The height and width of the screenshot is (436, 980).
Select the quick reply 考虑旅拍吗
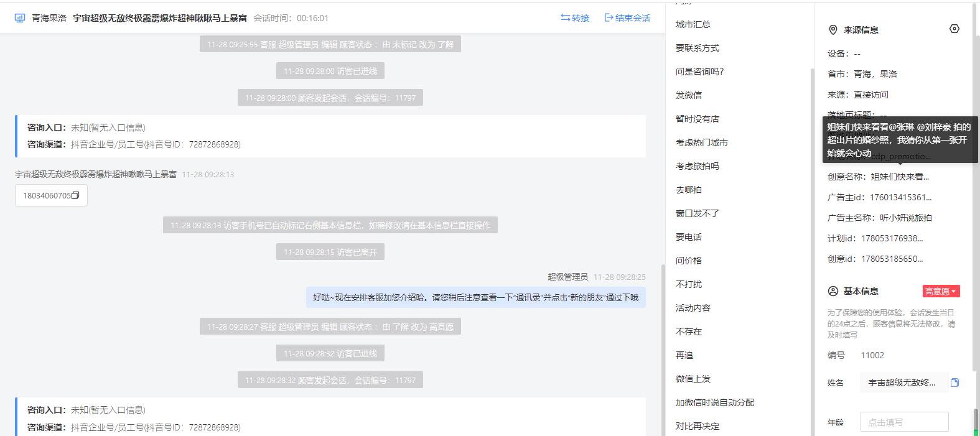coord(698,166)
